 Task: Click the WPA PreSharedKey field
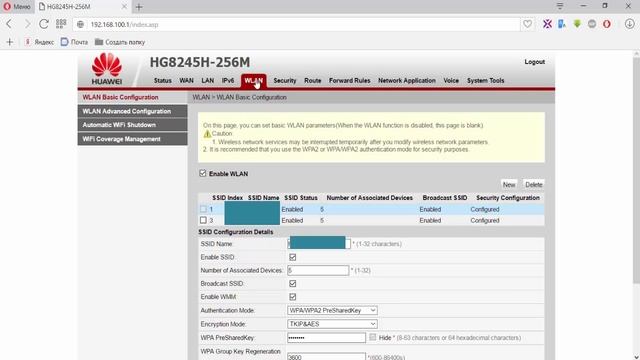pos(327,338)
